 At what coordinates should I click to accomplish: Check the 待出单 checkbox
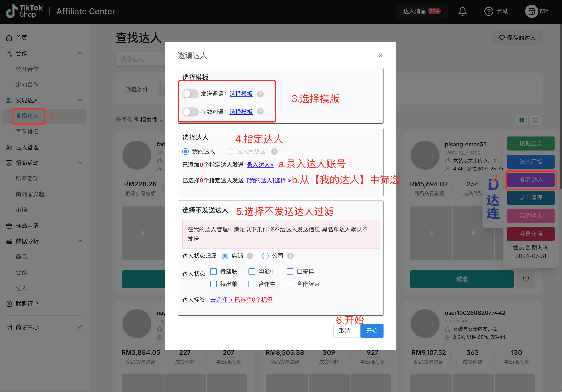tap(213, 284)
